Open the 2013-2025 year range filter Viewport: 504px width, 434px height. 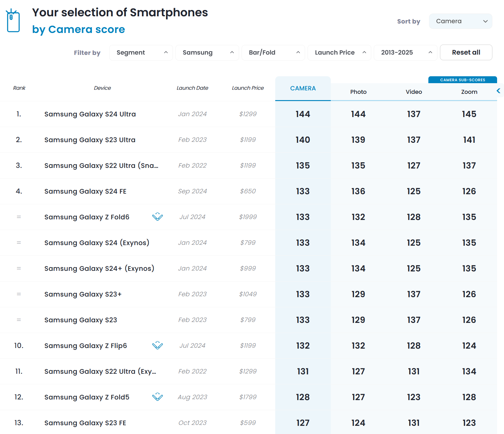click(x=405, y=52)
